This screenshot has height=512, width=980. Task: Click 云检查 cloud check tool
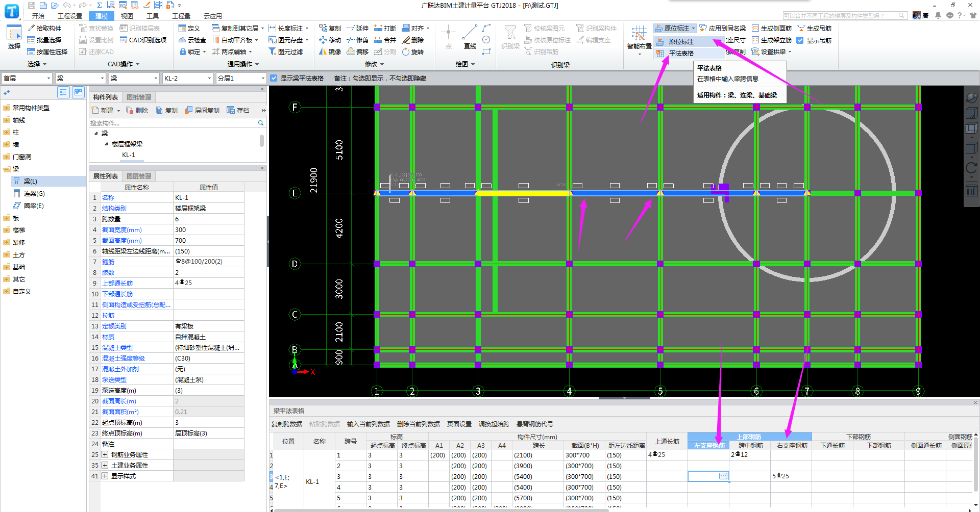[192, 40]
